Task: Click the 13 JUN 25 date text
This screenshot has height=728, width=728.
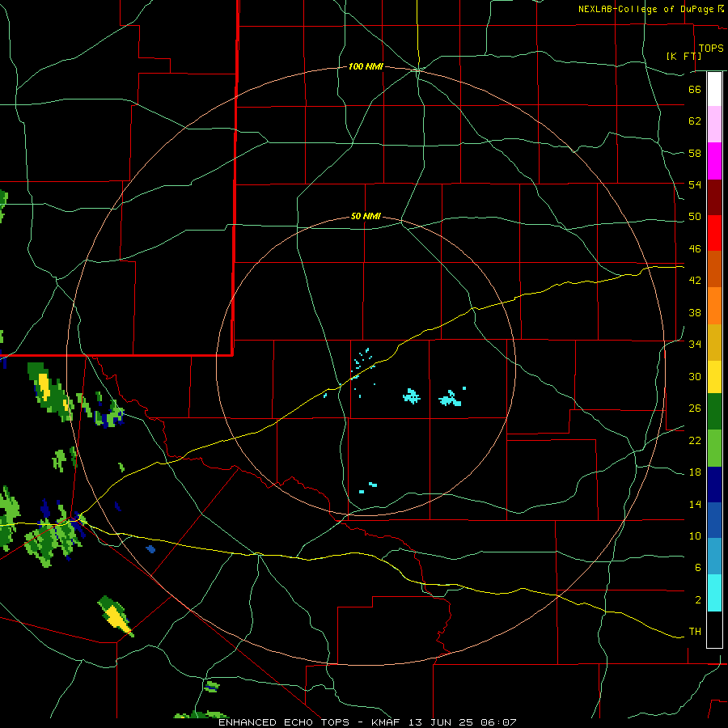Action: pos(442,722)
